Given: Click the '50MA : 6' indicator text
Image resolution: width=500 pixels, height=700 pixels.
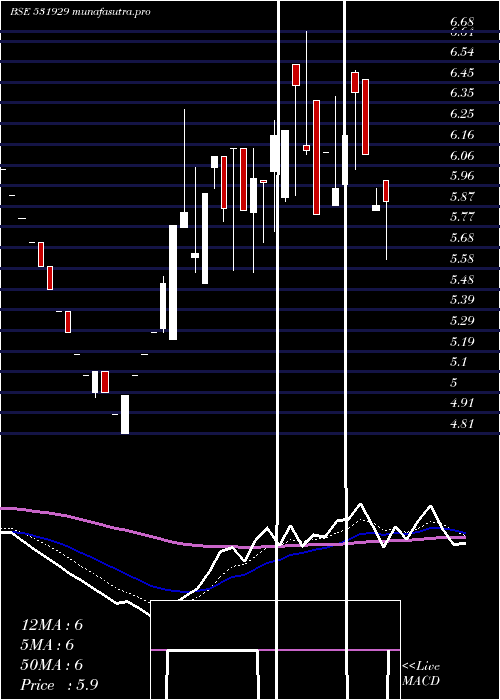Looking at the screenshot, I should point(52,665).
